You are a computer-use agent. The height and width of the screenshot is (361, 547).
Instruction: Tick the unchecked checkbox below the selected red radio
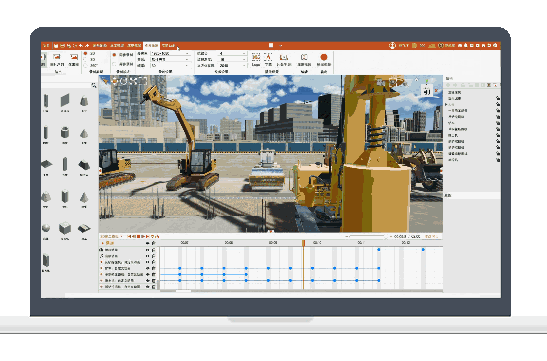[114, 64]
